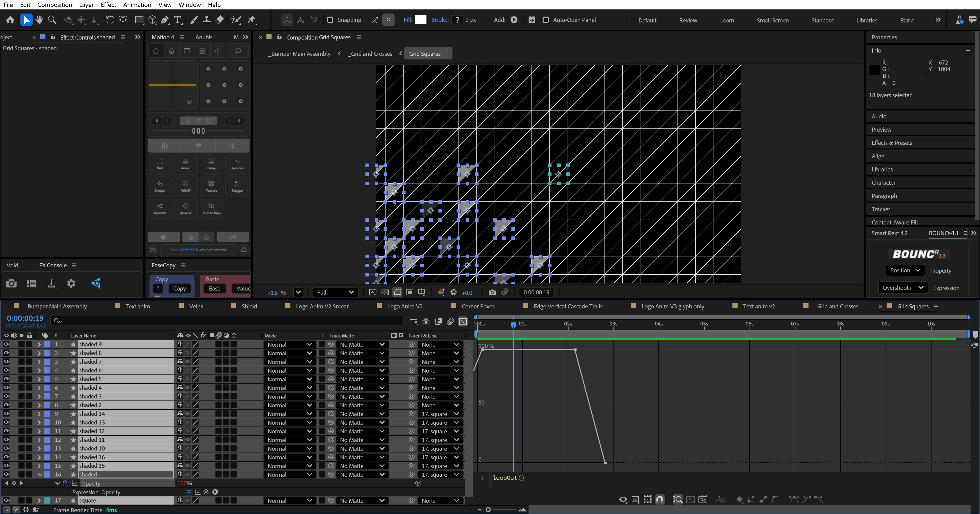Open the Full resolution dropdown
This screenshot has width=980, height=514.
(335, 292)
